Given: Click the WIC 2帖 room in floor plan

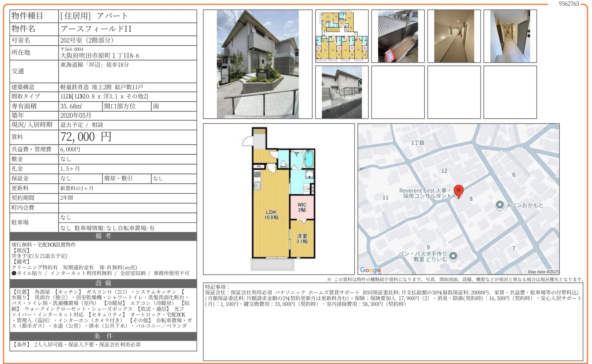Looking at the screenshot, I should point(302,207).
